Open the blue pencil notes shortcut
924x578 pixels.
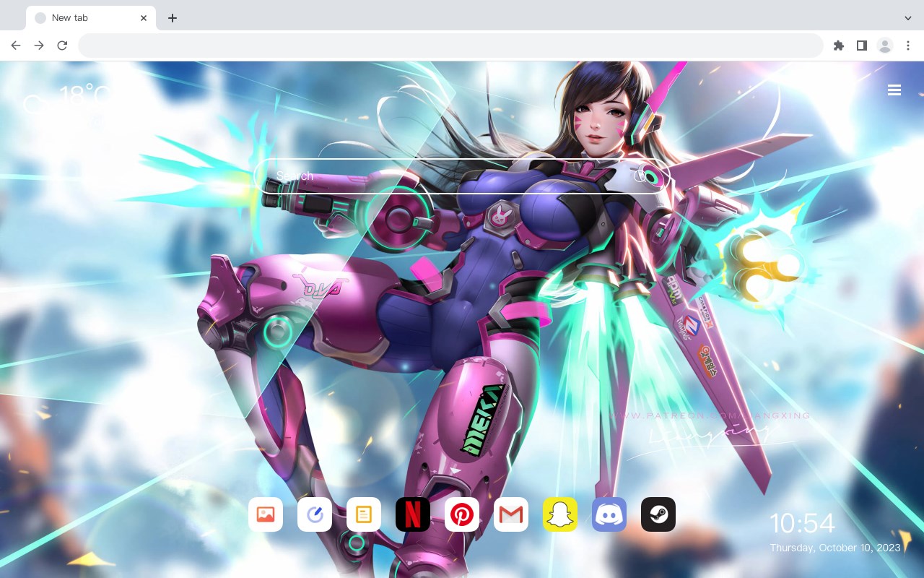click(x=315, y=514)
